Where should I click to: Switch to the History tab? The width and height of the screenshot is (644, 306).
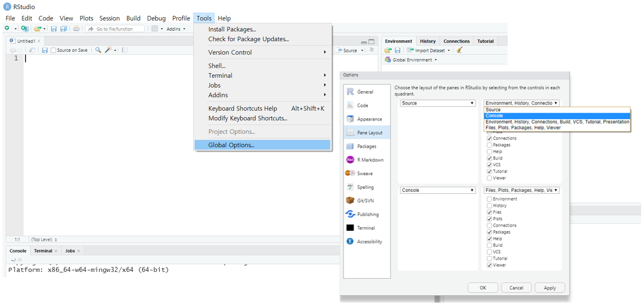pyautogui.click(x=428, y=41)
